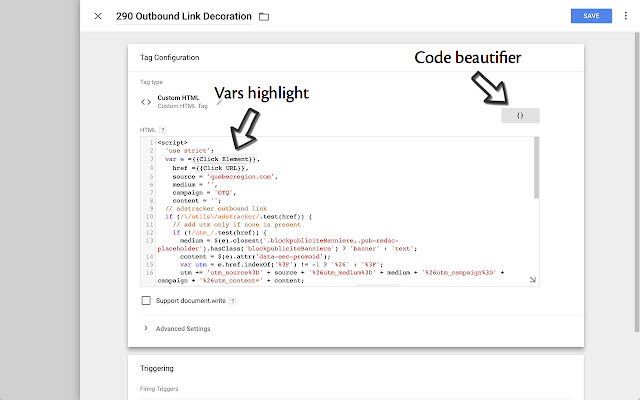This screenshot has height=400, width=640.
Task: Click the comment '// adstracker outbound link'
Action: tap(216, 209)
